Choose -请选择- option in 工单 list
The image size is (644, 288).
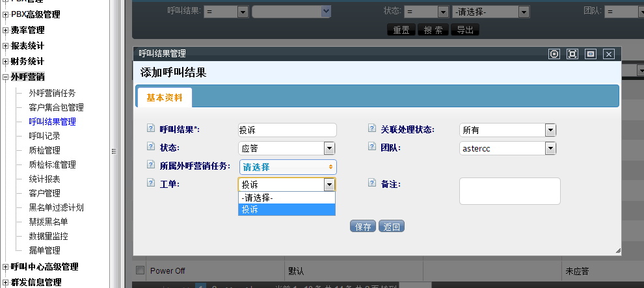286,198
